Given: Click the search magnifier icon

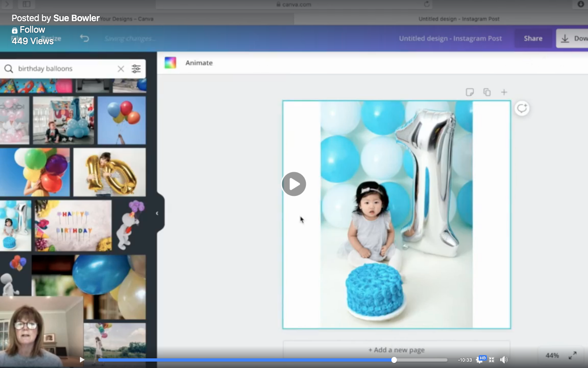Looking at the screenshot, I should 8,69.
